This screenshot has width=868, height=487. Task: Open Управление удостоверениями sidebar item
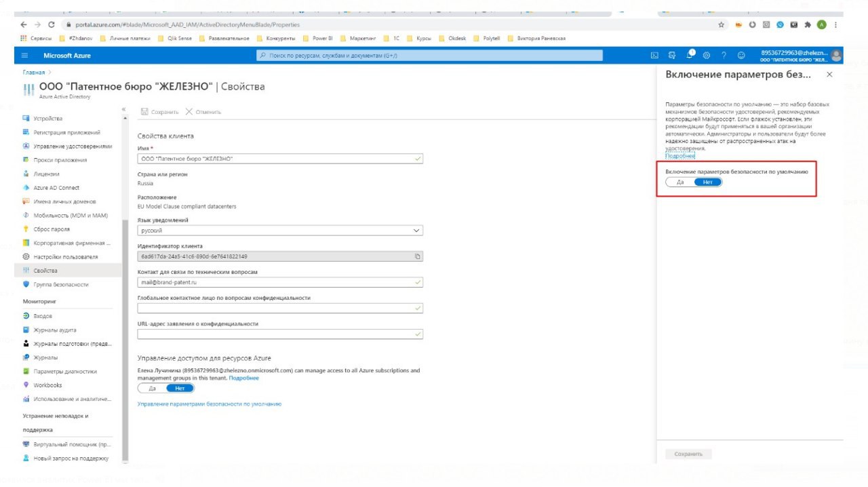click(x=71, y=146)
